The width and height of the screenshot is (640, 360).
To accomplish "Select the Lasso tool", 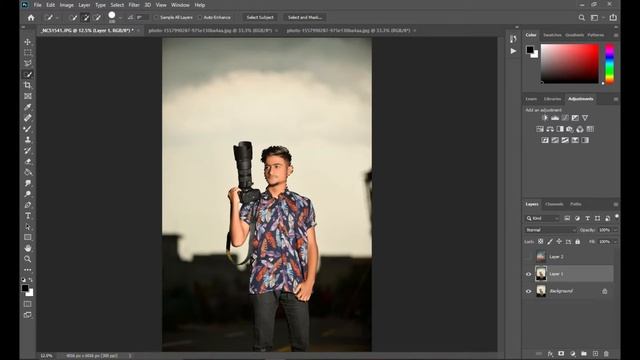I will point(28,63).
